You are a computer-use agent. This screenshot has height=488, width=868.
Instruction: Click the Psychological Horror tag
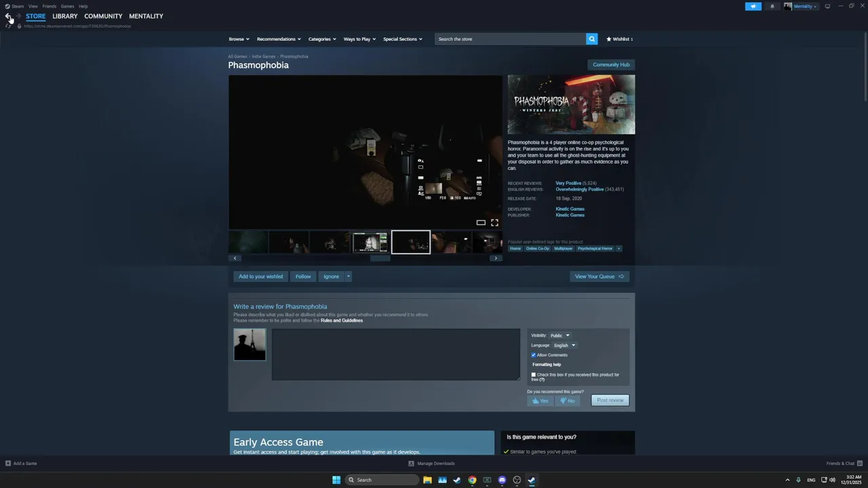point(595,249)
